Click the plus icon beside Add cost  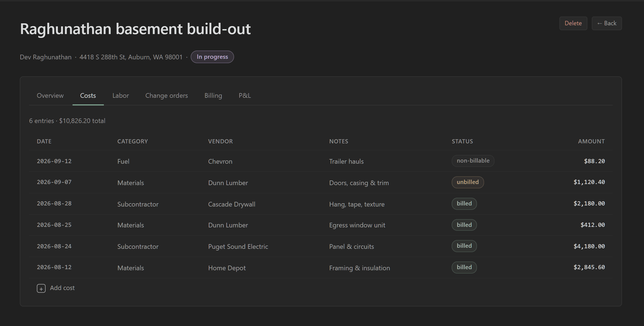[x=41, y=288]
